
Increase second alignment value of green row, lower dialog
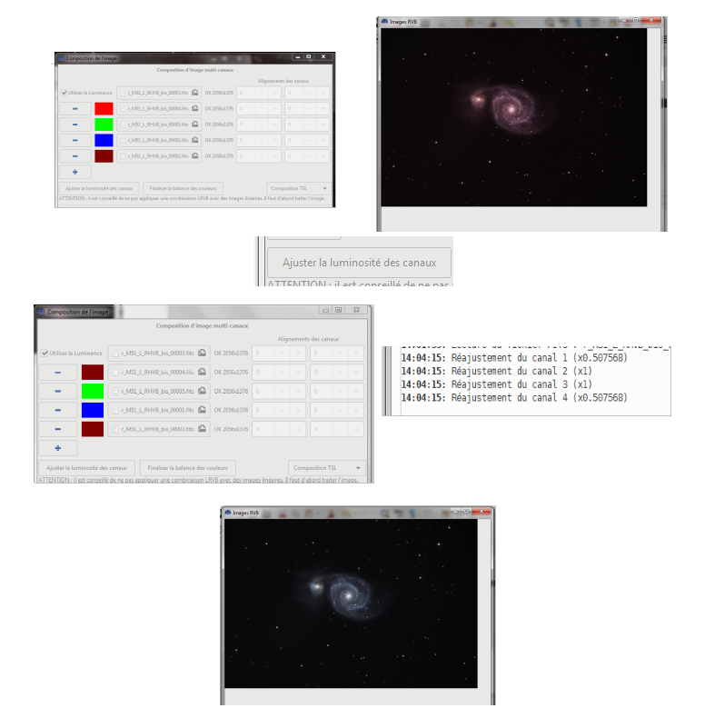356,392
